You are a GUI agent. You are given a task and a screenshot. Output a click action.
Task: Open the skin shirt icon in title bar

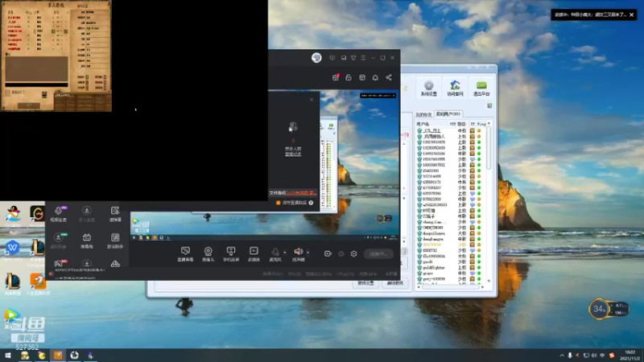353,58
